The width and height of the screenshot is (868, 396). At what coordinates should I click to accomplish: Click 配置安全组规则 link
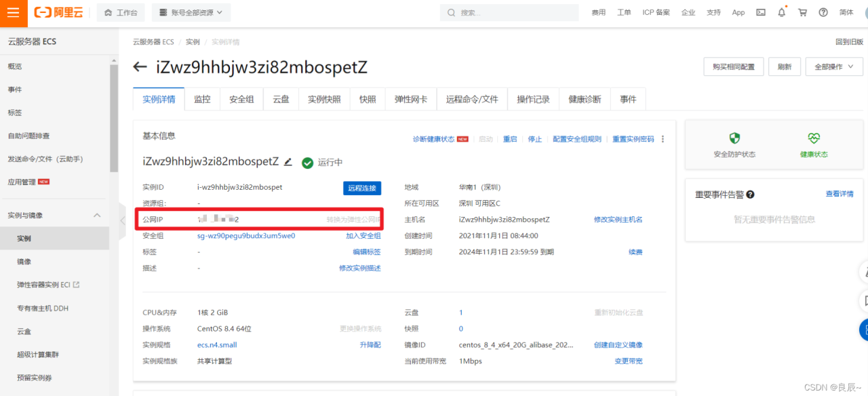(x=577, y=139)
